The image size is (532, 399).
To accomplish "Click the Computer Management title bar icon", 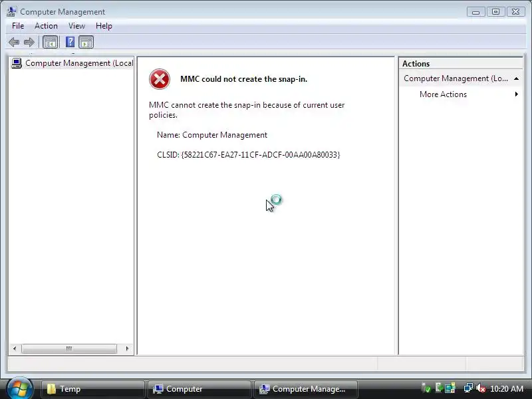I will 11,11.
